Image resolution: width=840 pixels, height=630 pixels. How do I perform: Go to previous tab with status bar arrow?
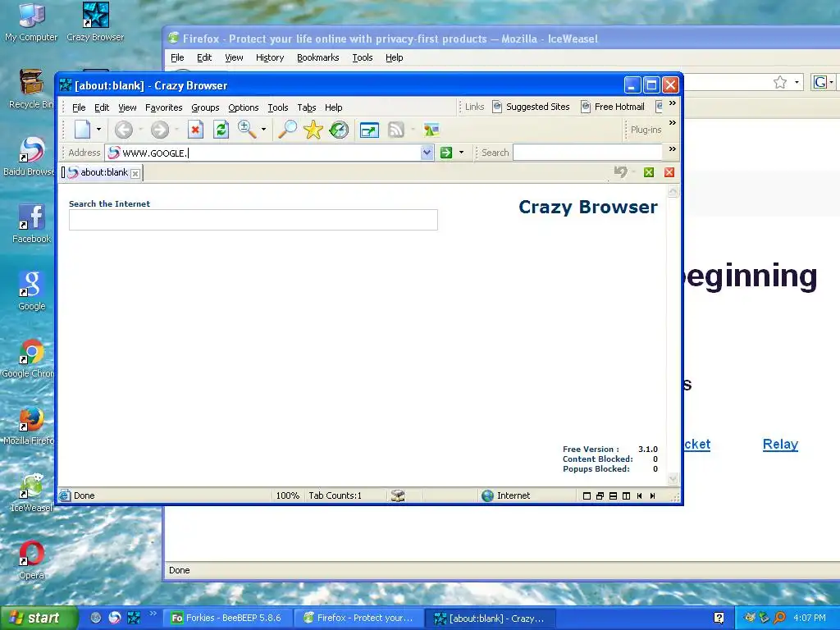(x=640, y=496)
